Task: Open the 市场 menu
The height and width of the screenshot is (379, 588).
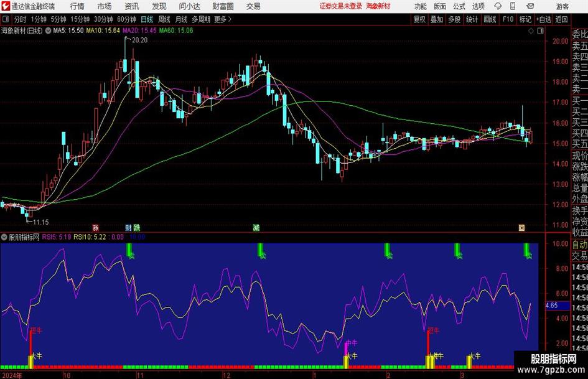Action: point(105,6)
